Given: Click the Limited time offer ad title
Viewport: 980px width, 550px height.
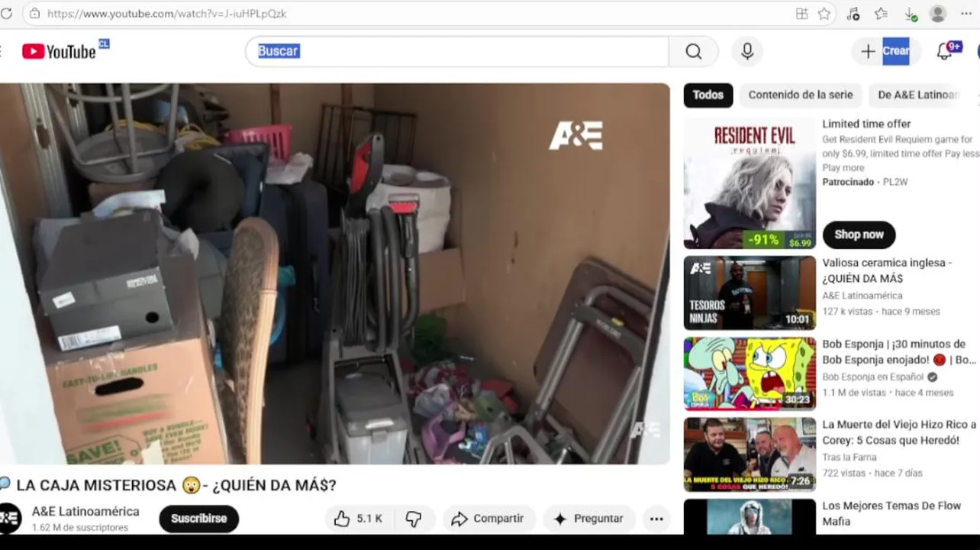Looking at the screenshot, I should click(x=866, y=124).
